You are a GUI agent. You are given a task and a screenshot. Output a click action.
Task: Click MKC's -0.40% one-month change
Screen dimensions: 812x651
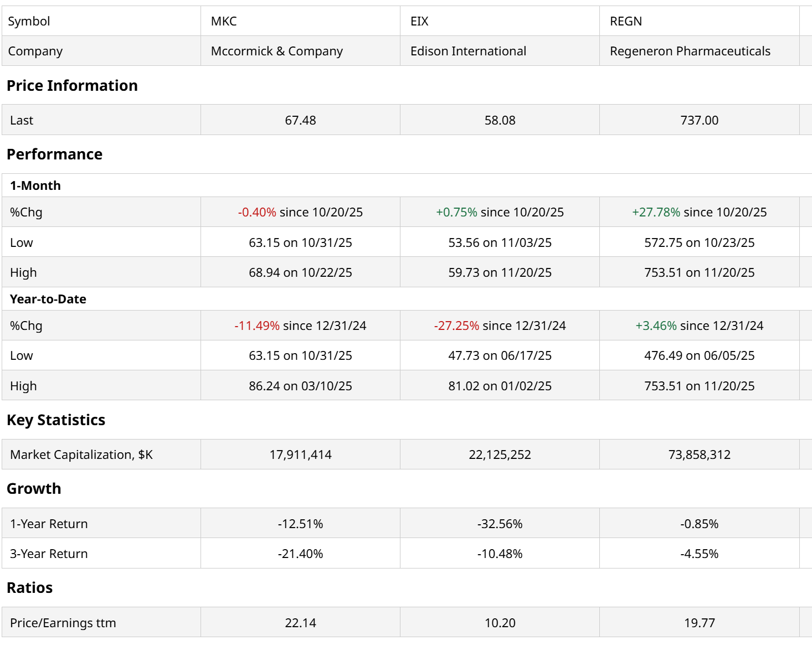click(x=257, y=212)
